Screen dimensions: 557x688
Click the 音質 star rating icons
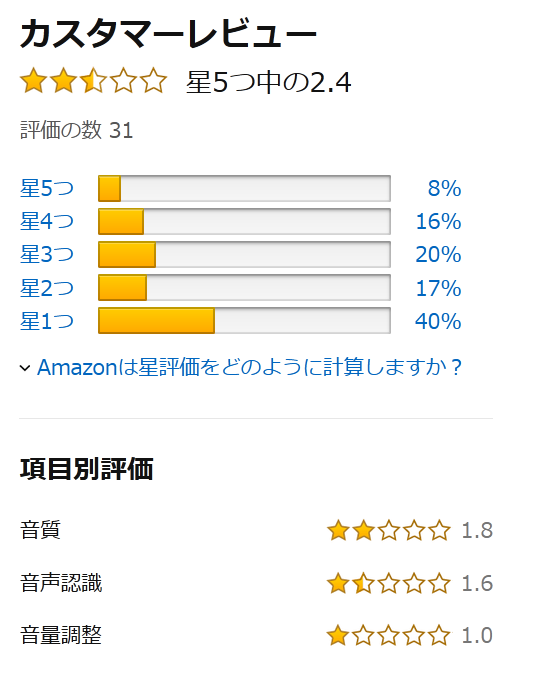pos(389,530)
